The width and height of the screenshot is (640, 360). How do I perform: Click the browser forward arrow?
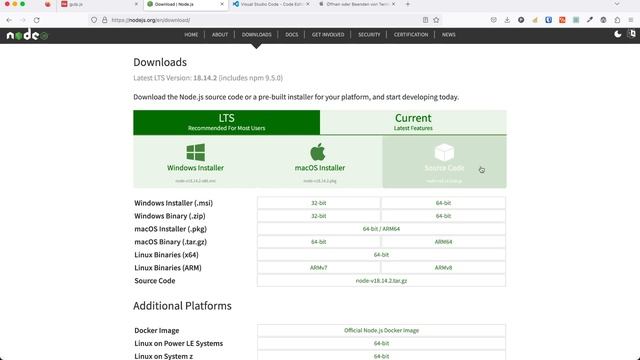(23, 20)
